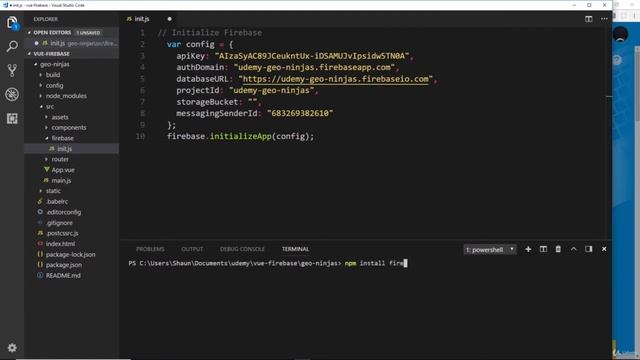Image resolution: width=640 pixels, height=360 pixels.
Task: Collapse the firebase folder
Action: click(x=47, y=138)
